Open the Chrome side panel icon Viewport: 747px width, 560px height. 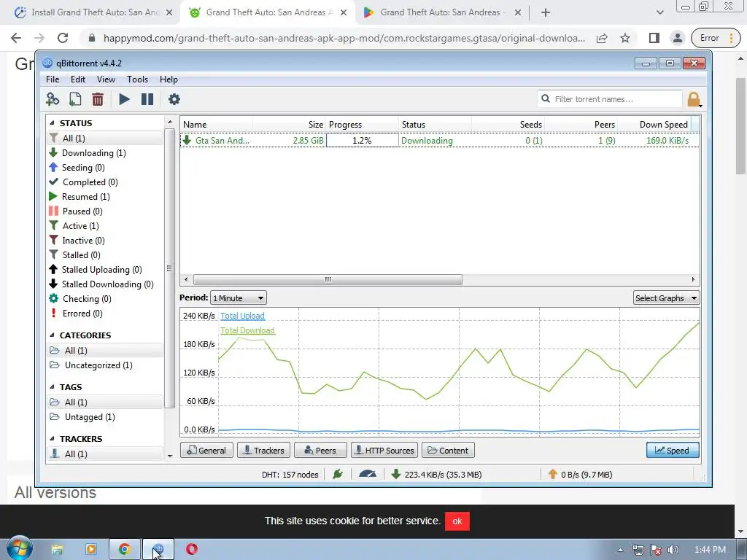click(x=654, y=38)
